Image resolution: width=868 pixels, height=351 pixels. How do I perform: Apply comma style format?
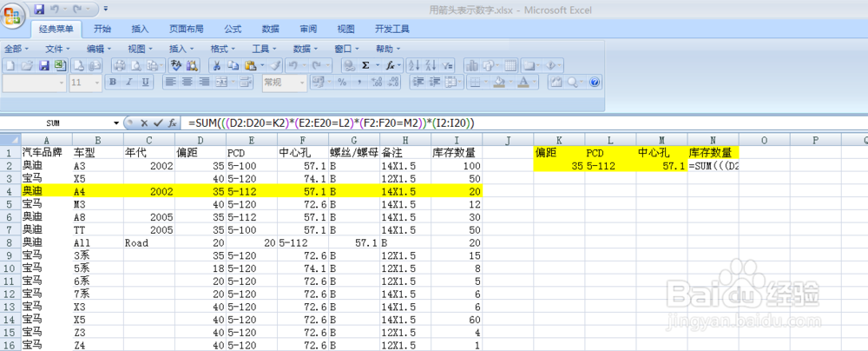(358, 83)
